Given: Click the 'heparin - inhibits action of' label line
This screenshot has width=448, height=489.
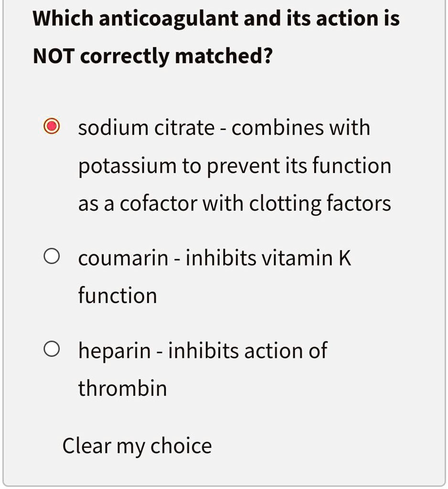Looking at the screenshot, I should [203, 351].
